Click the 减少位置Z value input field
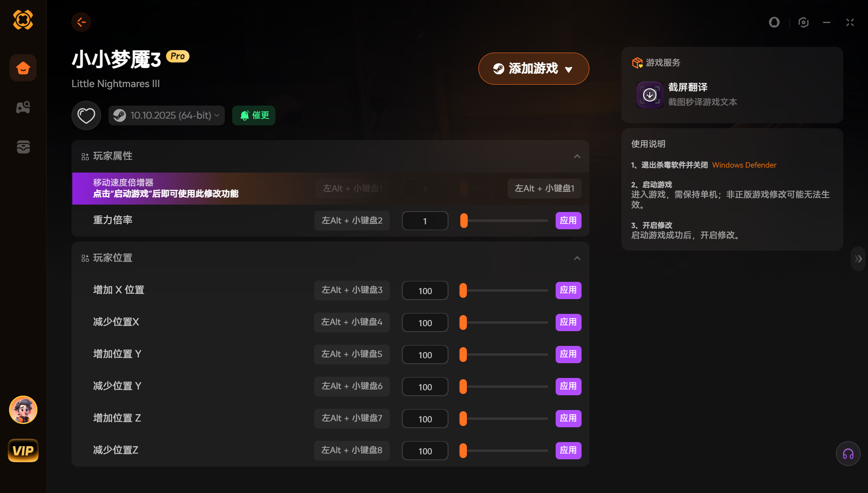 (425, 451)
